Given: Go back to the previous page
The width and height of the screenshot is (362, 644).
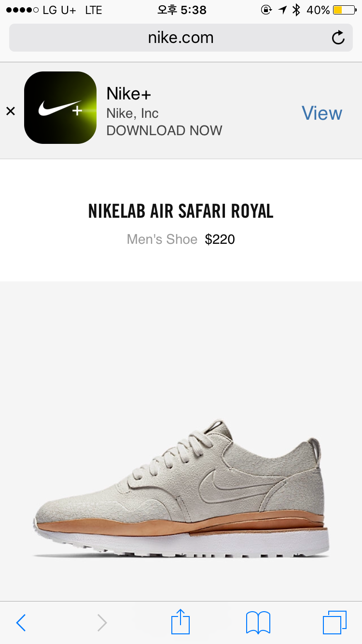Looking at the screenshot, I should [x=20, y=623].
